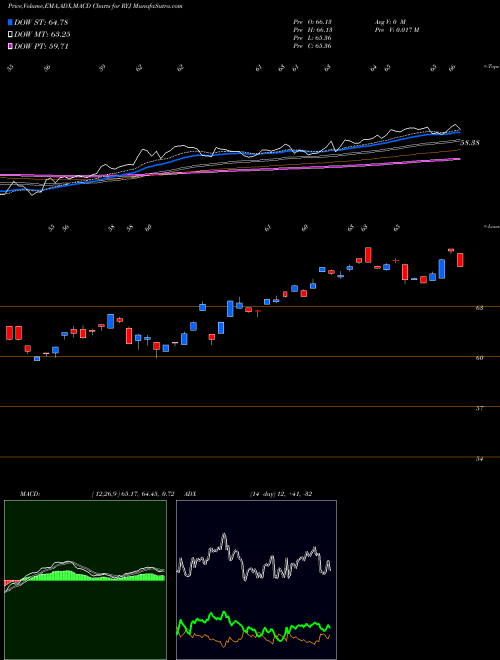Click the 'Pre V: 0.017 M' volume text
Viewport: 500px width, 660px height.
pyautogui.click(x=396, y=30)
